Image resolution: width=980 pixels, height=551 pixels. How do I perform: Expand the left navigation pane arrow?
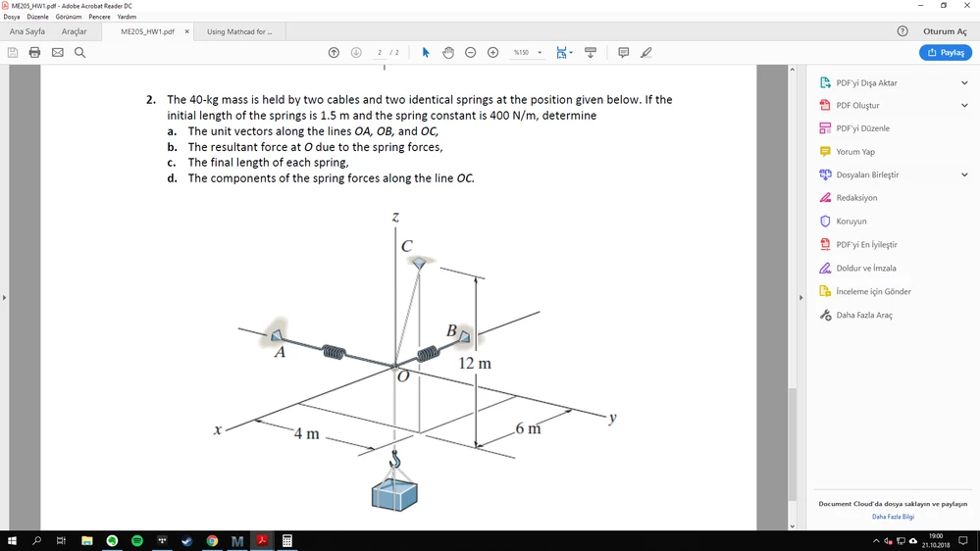(x=4, y=297)
